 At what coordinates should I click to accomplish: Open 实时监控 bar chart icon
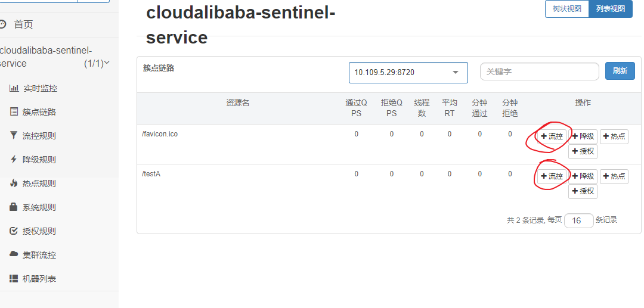(x=14, y=88)
